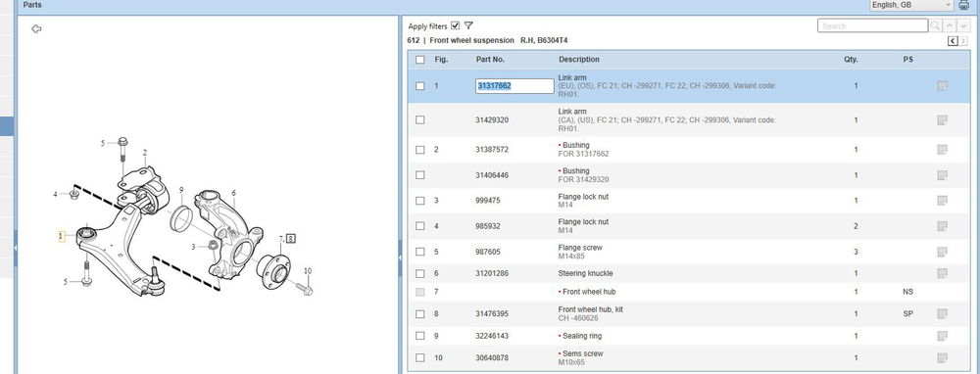Open note icon for Link arm 31429320
980x374 pixels.
click(x=943, y=119)
